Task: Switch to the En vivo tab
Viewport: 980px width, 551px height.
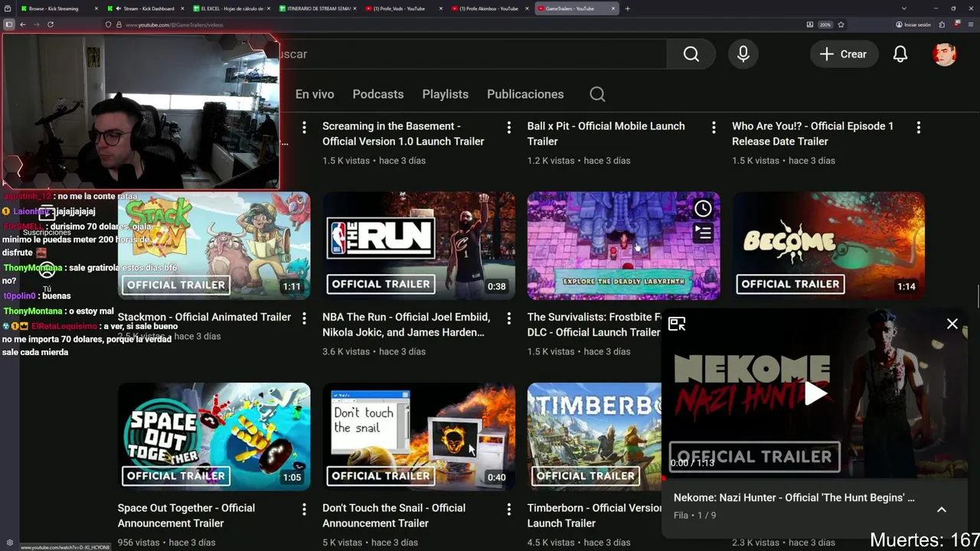Action: click(x=315, y=94)
